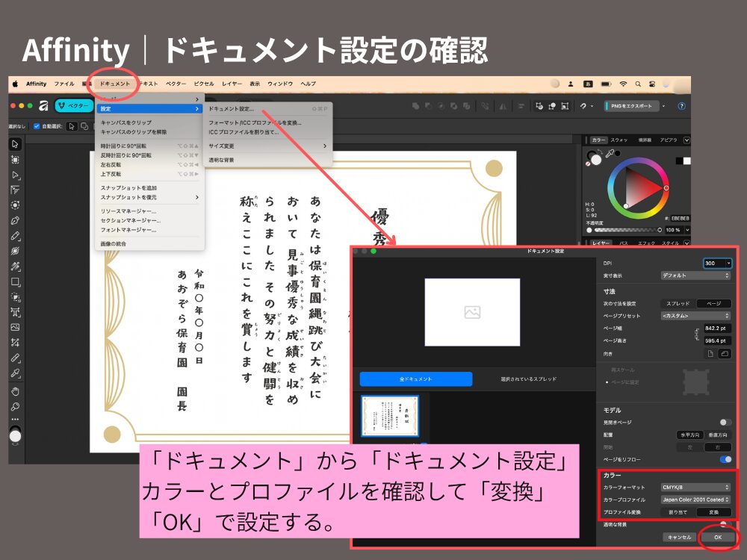Select 選択されているスプレッド option
The width and height of the screenshot is (747, 560).
click(528, 379)
